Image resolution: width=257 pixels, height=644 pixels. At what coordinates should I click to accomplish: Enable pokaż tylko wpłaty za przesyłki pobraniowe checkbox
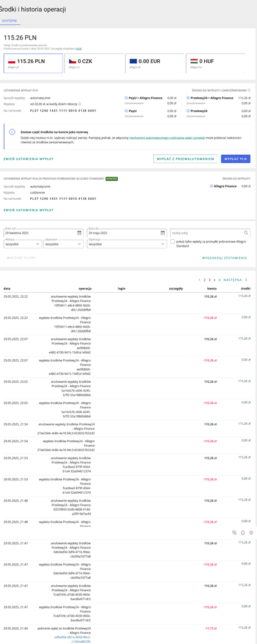(x=173, y=242)
